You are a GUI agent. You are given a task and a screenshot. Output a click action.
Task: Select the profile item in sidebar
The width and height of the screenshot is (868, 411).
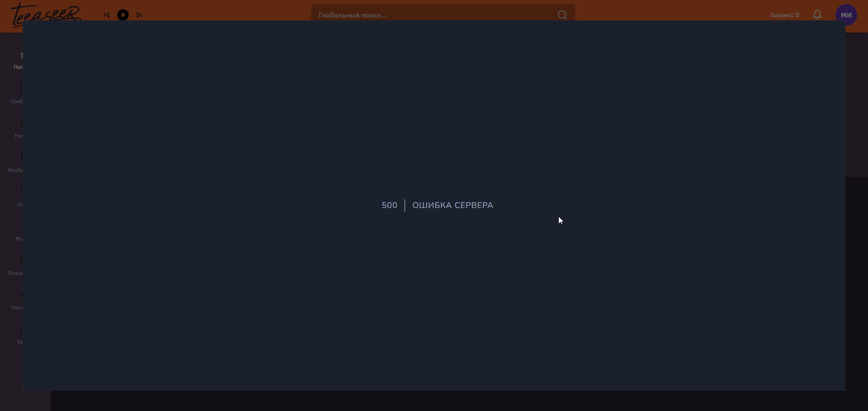[x=18, y=61]
